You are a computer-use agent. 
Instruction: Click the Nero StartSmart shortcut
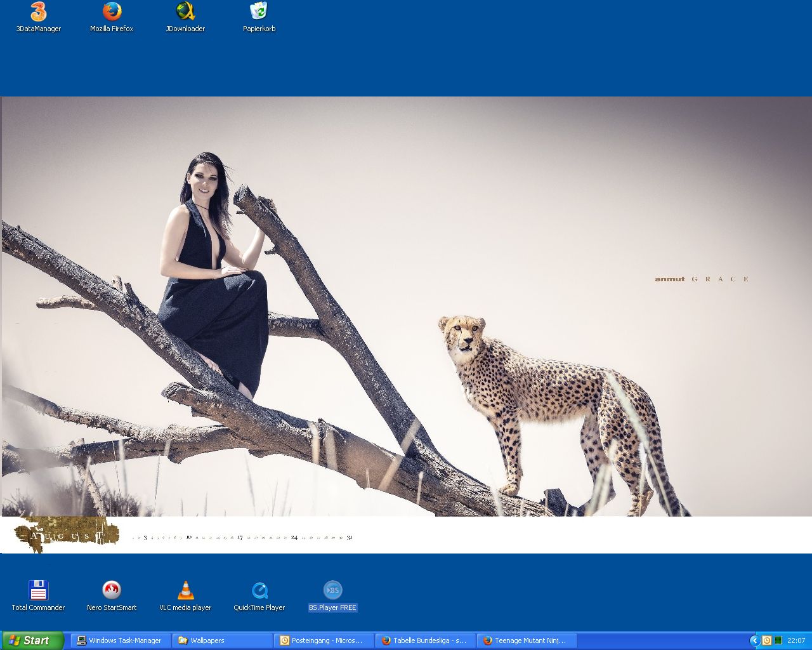tap(112, 590)
